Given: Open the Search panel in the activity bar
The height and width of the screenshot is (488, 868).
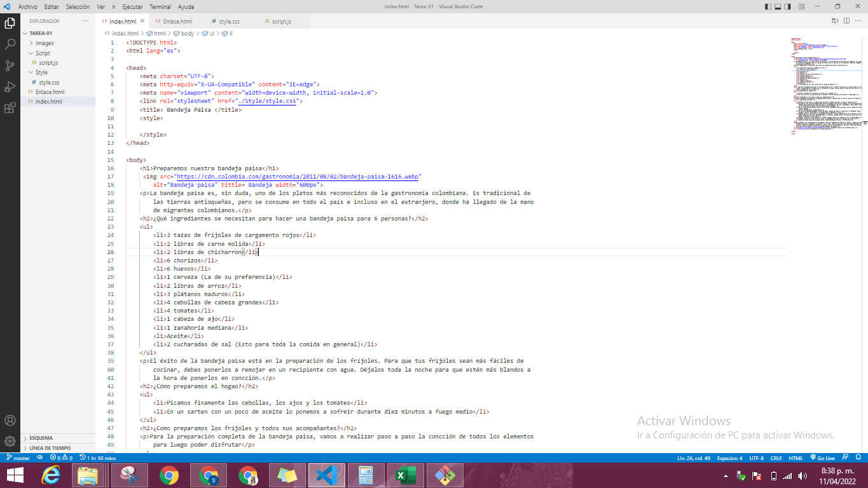Looking at the screenshot, I should [x=9, y=45].
